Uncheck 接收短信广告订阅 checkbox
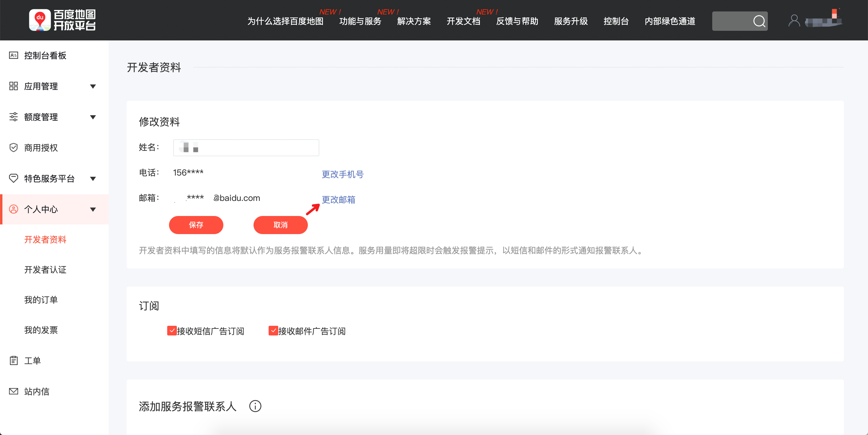Image resolution: width=868 pixels, height=435 pixels. pyautogui.click(x=172, y=331)
